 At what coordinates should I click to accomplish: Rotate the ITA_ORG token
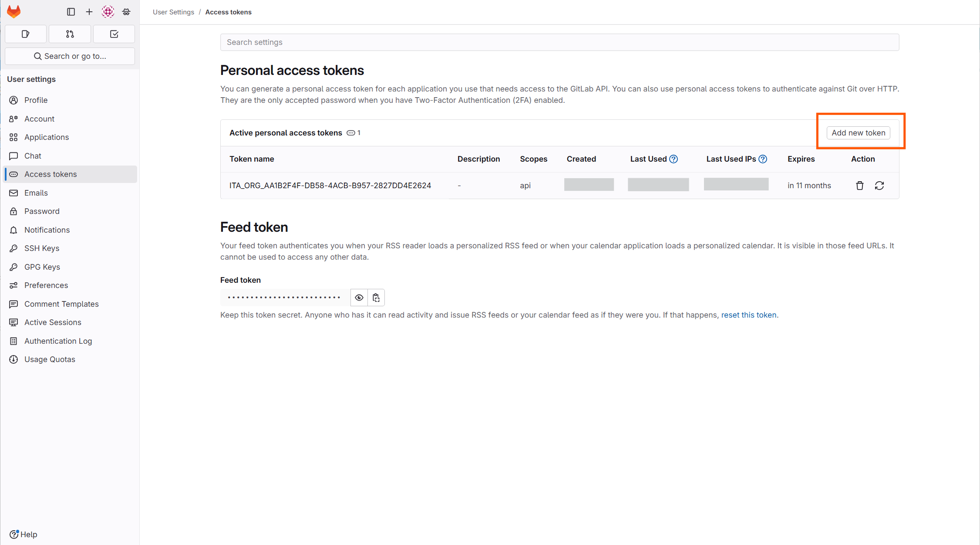(x=879, y=186)
